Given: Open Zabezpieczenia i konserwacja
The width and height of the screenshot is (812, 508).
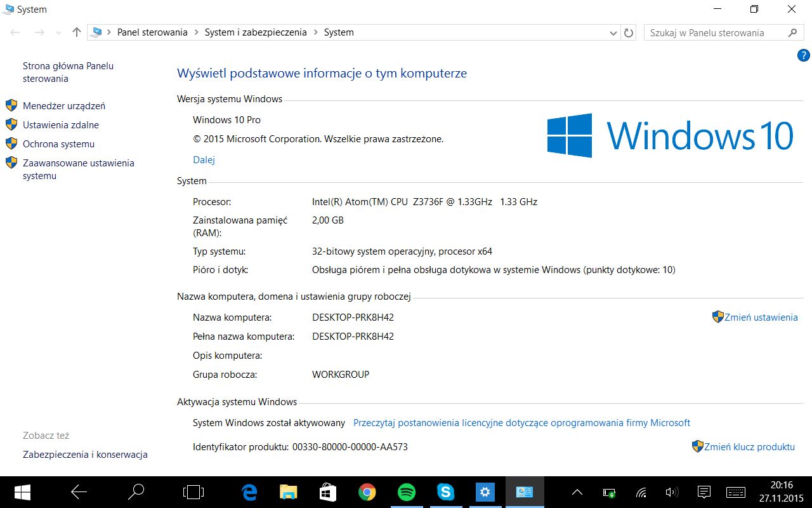Looking at the screenshot, I should 85,455.
